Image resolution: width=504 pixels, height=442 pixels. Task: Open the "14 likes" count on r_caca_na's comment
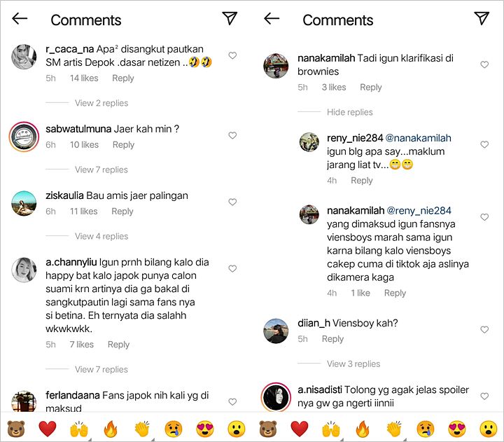(84, 78)
